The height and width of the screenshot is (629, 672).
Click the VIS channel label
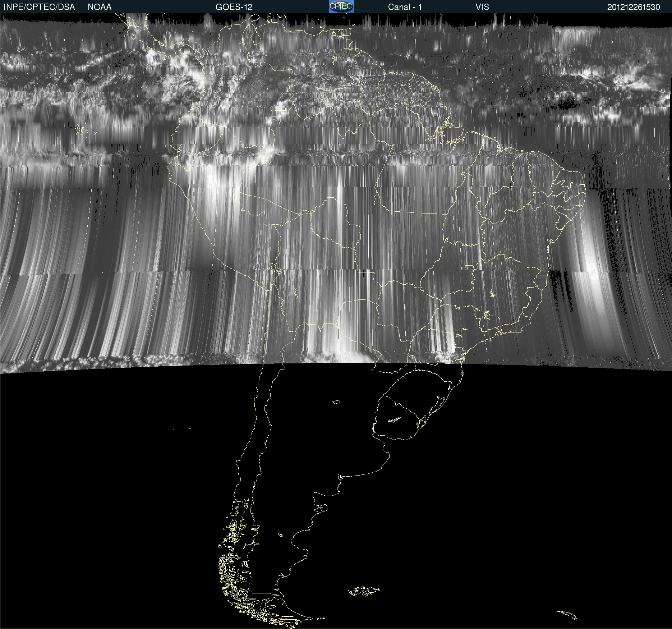pos(482,7)
